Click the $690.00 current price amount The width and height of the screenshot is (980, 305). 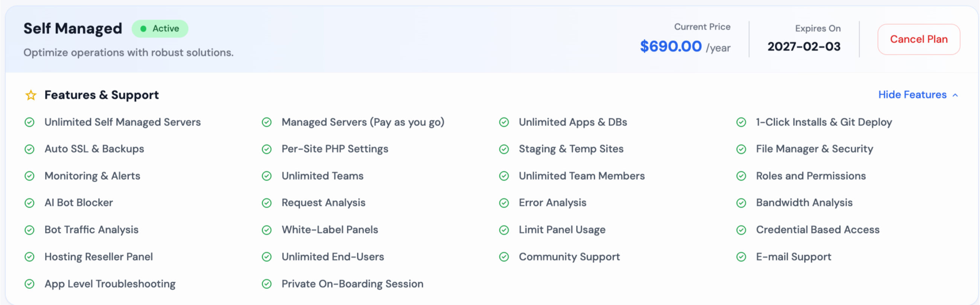[x=670, y=46]
